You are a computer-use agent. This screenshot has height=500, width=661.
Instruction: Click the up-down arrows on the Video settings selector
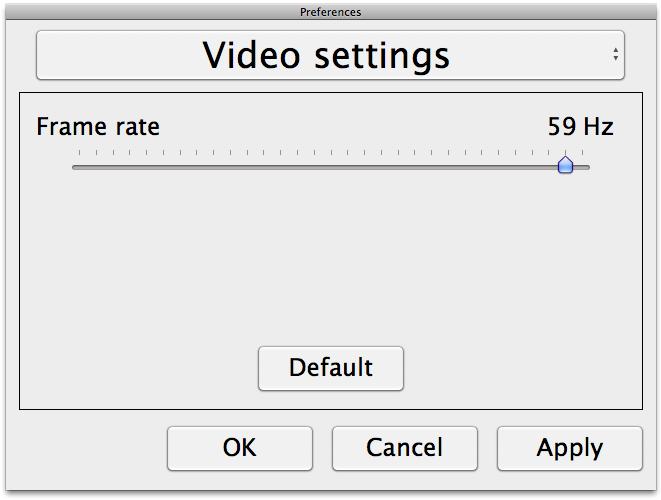coord(616,54)
